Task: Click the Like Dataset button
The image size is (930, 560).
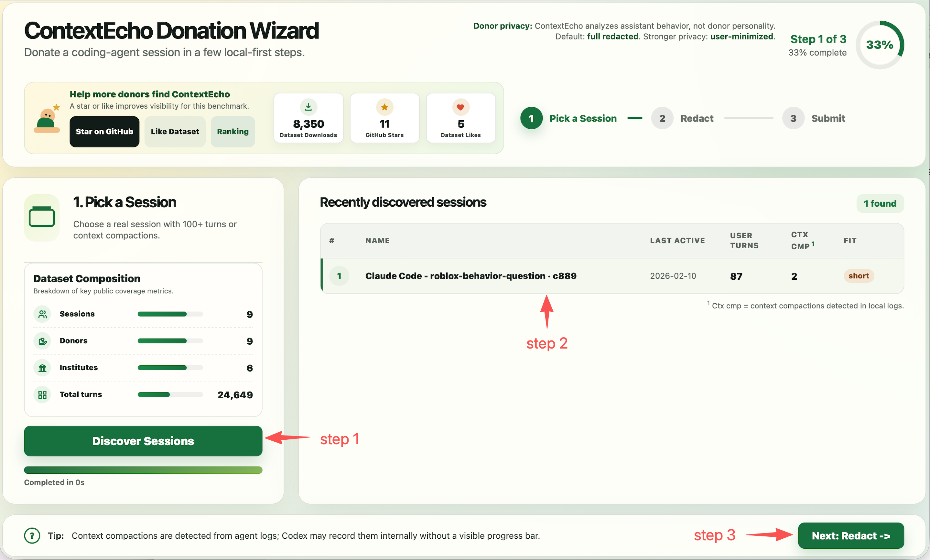Action: click(x=175, y=131)
